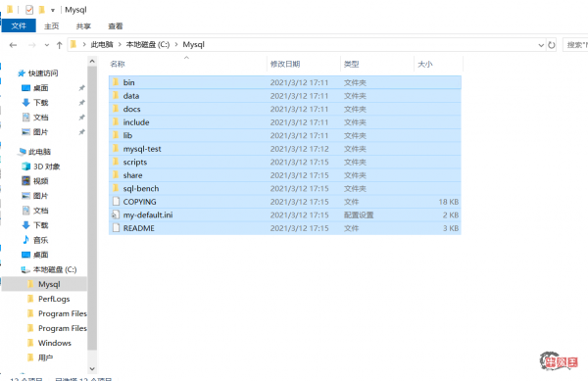Expand the address bar history dropdown
The width and height of the screenshot is (588, 381).
(x=541, y=45)
